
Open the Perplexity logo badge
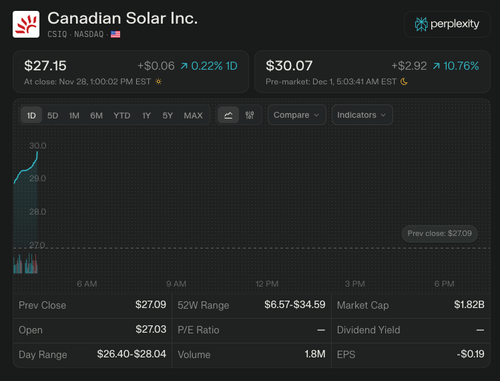click(x=447, y=24)
